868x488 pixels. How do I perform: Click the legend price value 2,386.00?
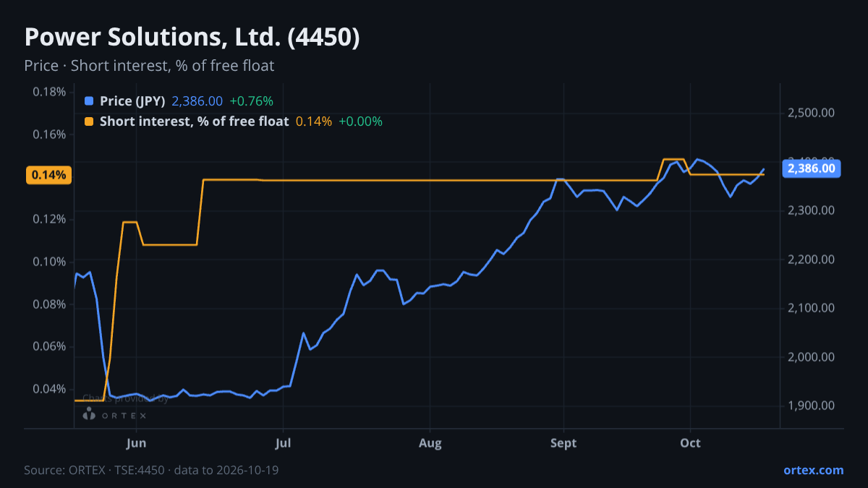click(197, 101)
